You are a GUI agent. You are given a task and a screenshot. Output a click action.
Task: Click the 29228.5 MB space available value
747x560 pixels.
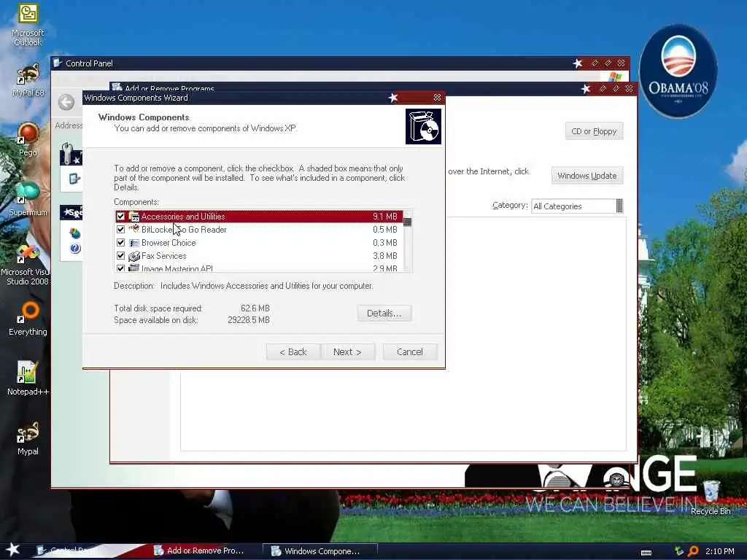[249, 320]
